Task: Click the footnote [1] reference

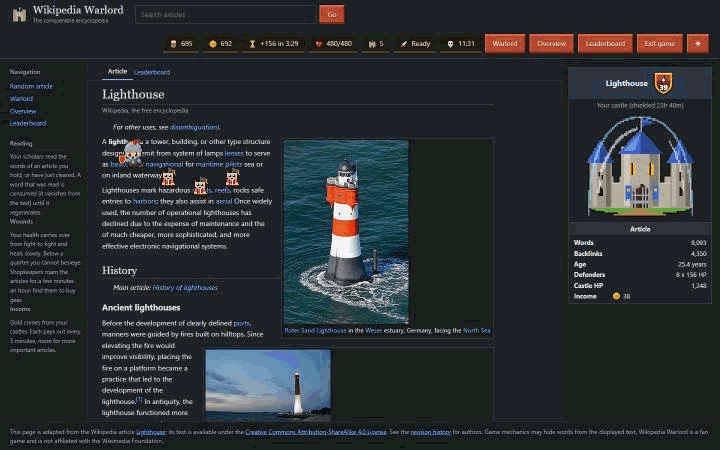Action: click(139, 399)
